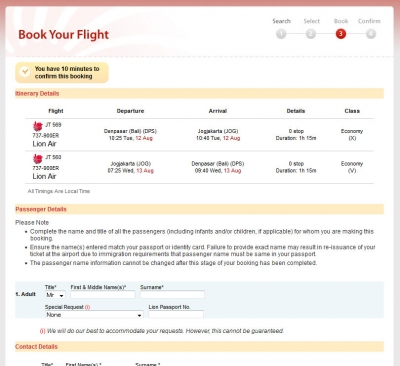Click the Select label in progress steps
400x366 pixels.
tap(311, 21)
